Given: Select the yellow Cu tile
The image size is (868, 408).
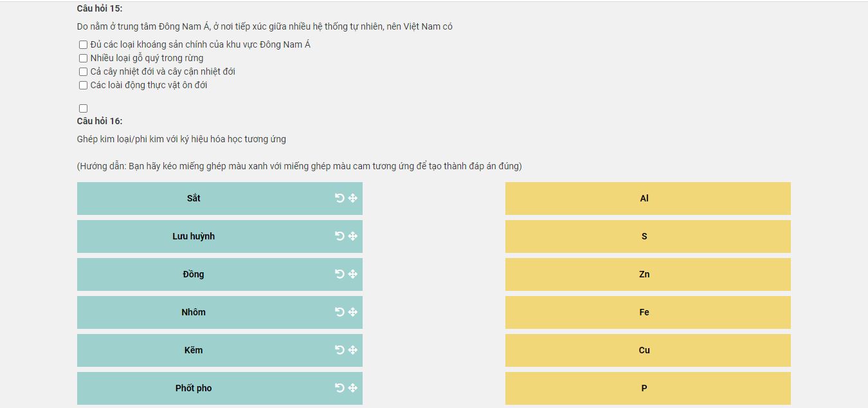Looking at the screenshot, I should [x=648, y=350].
